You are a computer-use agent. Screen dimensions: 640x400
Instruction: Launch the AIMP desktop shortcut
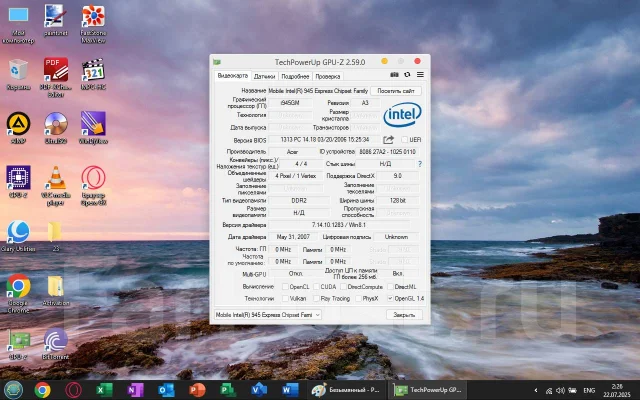tap(18, 128)
